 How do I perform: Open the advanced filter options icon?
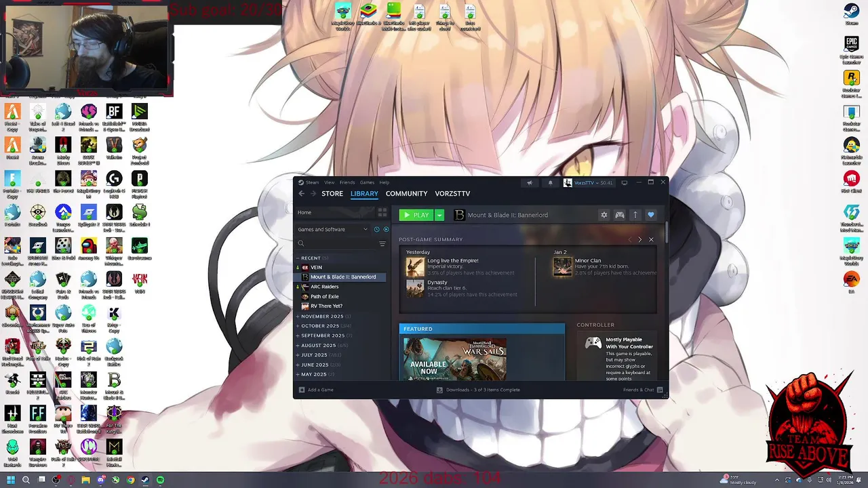(x=382, y=243)
